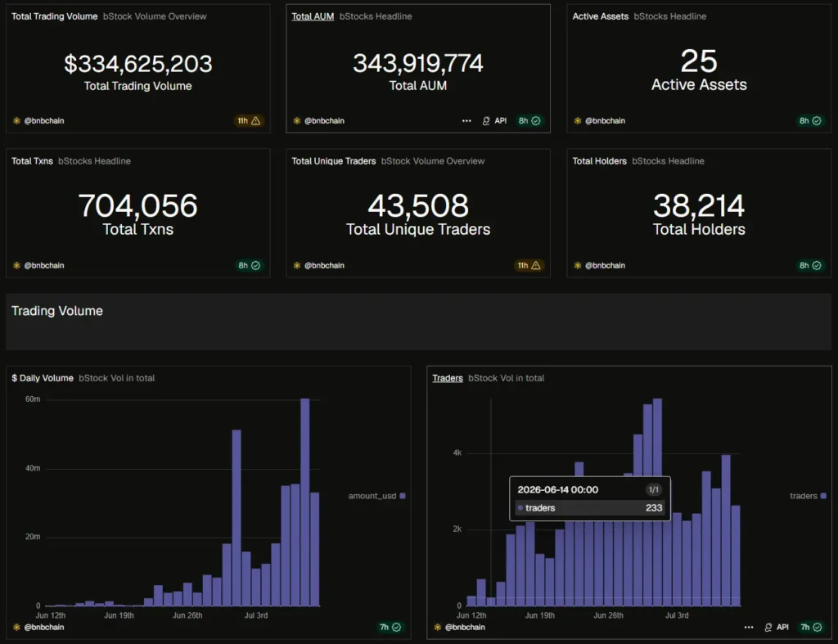Open the Total AUM query title link
Viewport: 838px width, 644px height.
pyautogui.click(x=313, y=16)
